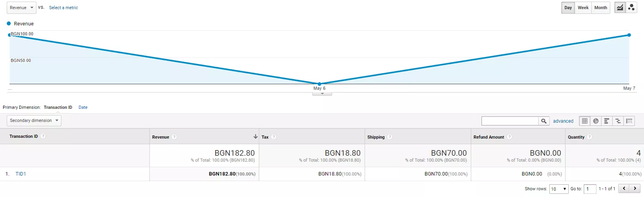Screen dimensions: 644x197
Task: Open transaction TID1 details
Action: pyautogui.click(x=21, y=174)
